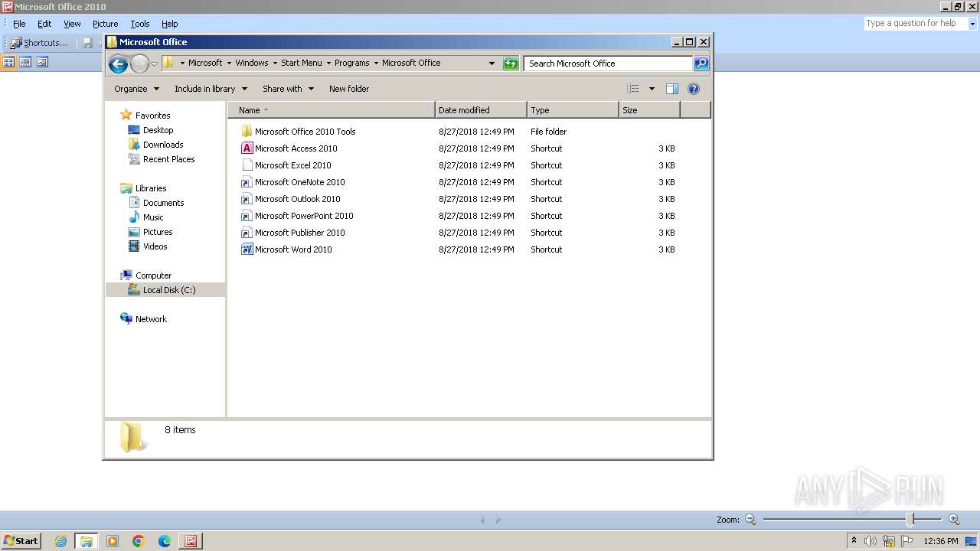The image size is (980, 551).
Task: Select Microsoft OneNote 2010 shortcut
Action: (x=299, y=182)
